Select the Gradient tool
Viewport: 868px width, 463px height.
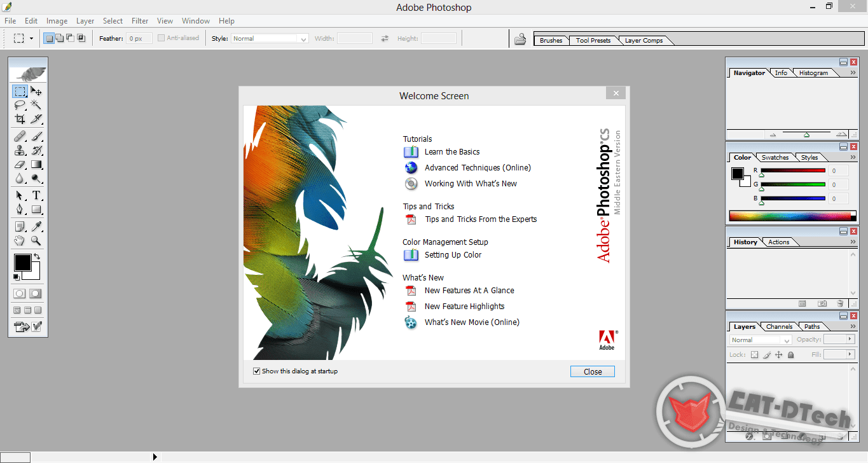(x=36, y=164)
